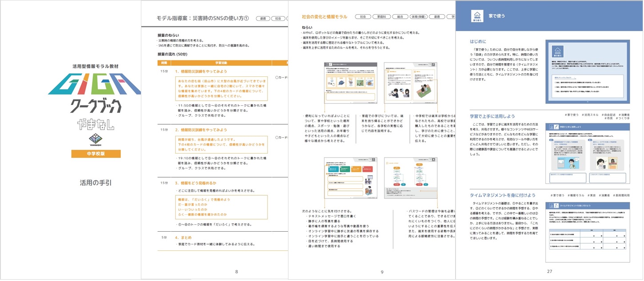This screenshot has width=644, height=281.
Task: Select the 体育(保健) tag
Action: pyautogui.click(x=420, y=17)
